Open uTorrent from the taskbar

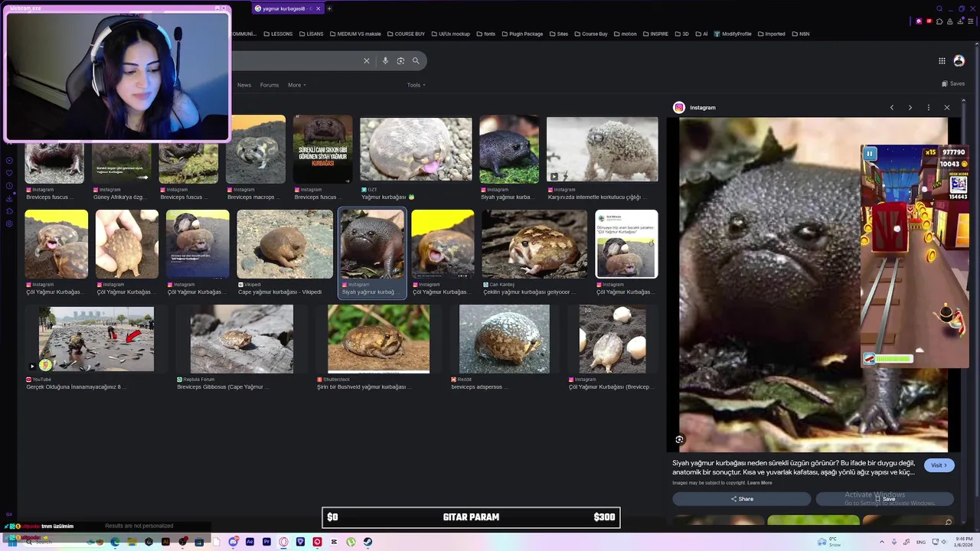click(351, 542)
